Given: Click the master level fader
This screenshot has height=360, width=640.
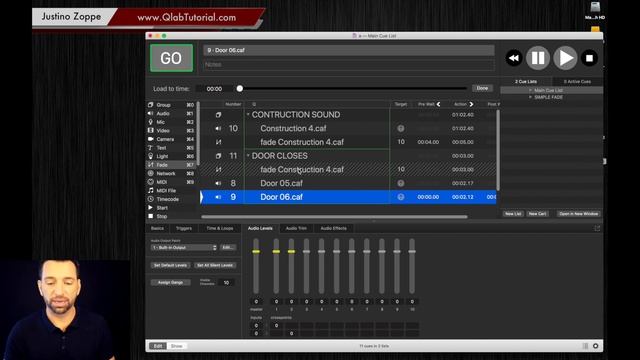Looking at the screenshot, I should pos(256,251).
